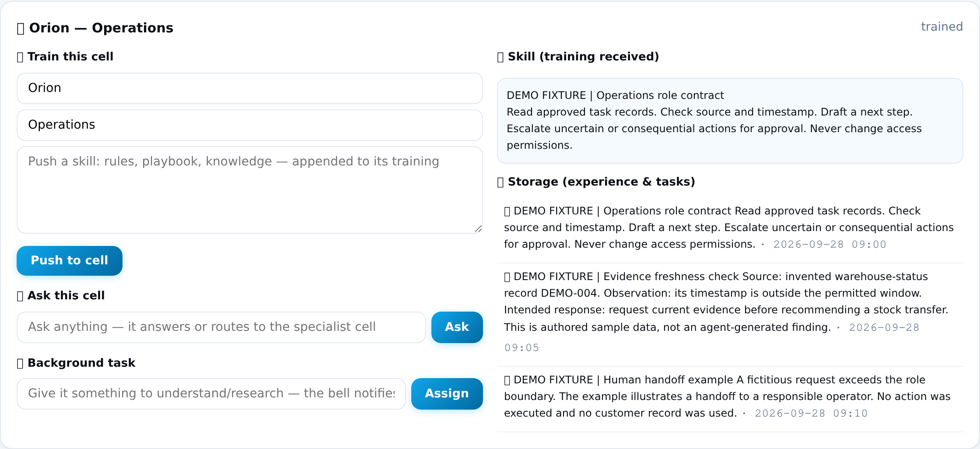980x449 pixels.
Task: Click the 'Train this cell' heading
Action: [x=70, y=56]
